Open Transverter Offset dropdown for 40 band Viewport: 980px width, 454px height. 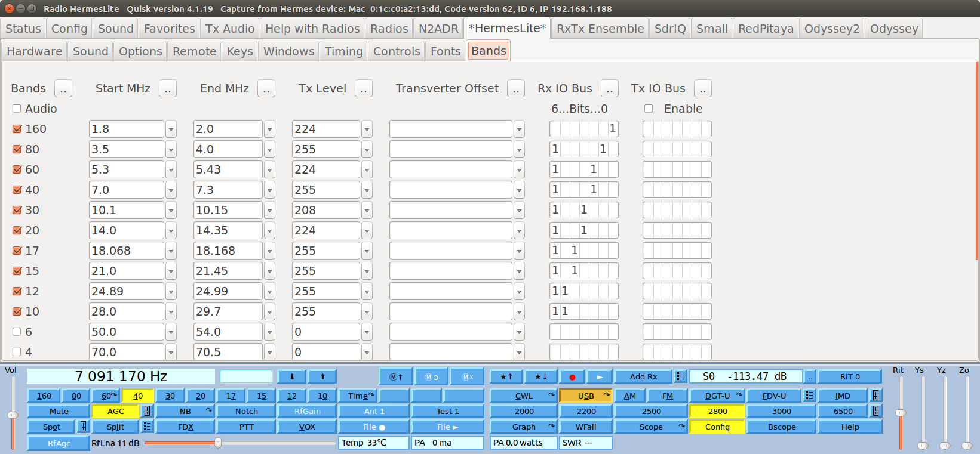(520, 190)
